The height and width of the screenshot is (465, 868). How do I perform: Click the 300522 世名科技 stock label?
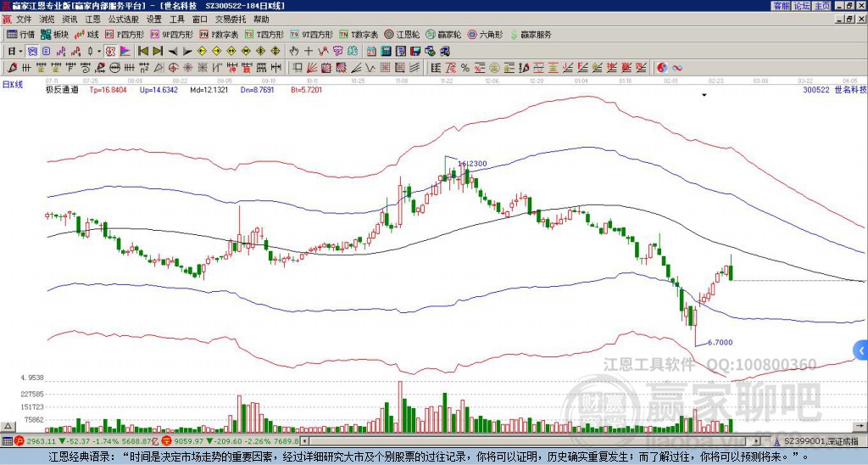[834, 89]
